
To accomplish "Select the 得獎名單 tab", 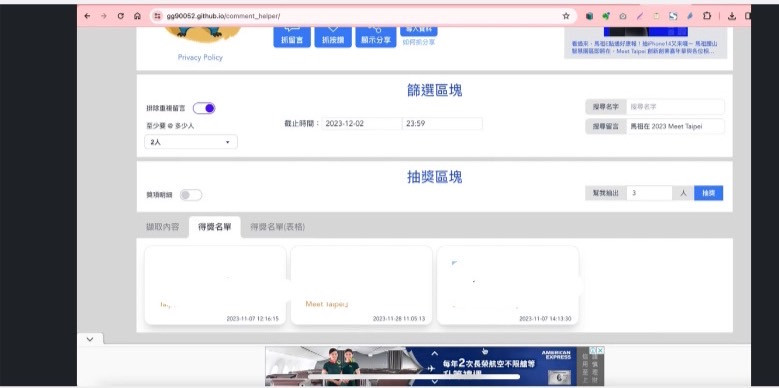I will (215, 227).
